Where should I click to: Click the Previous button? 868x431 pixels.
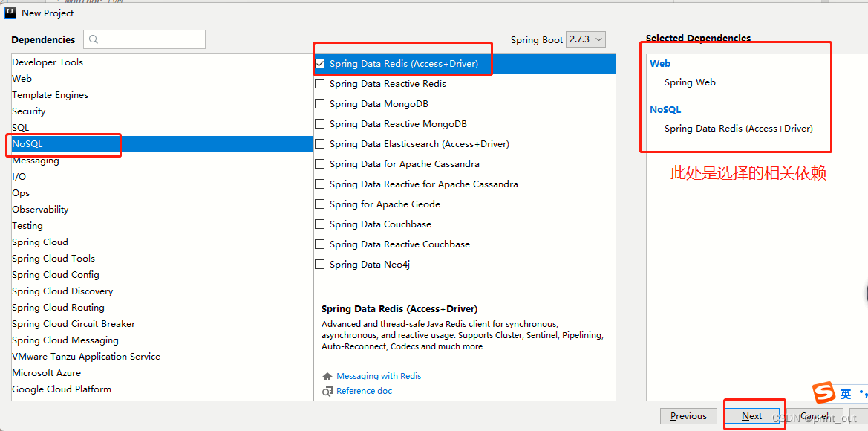pyautogui.click(x=688, y=416)
